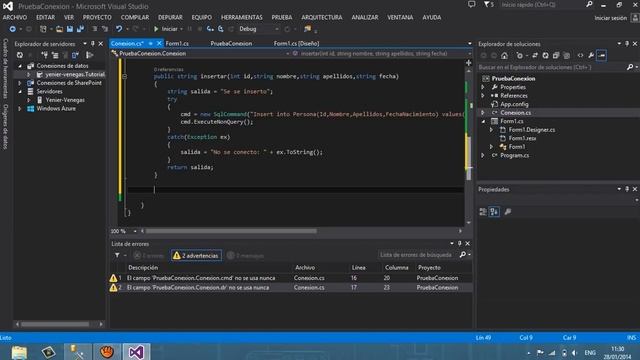This screenshot has height=360, width=640.
Task: Expand the Properties node in Solution Explorer
Action: (483, 87)
